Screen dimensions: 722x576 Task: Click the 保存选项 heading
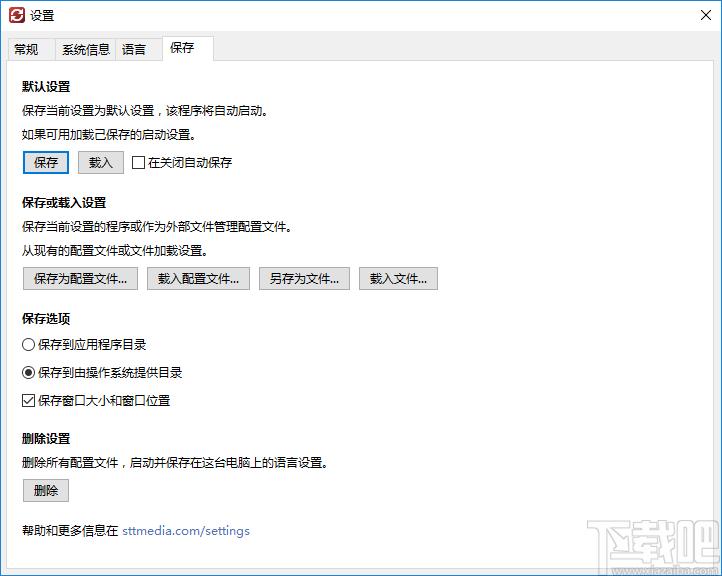coord(46,319)
